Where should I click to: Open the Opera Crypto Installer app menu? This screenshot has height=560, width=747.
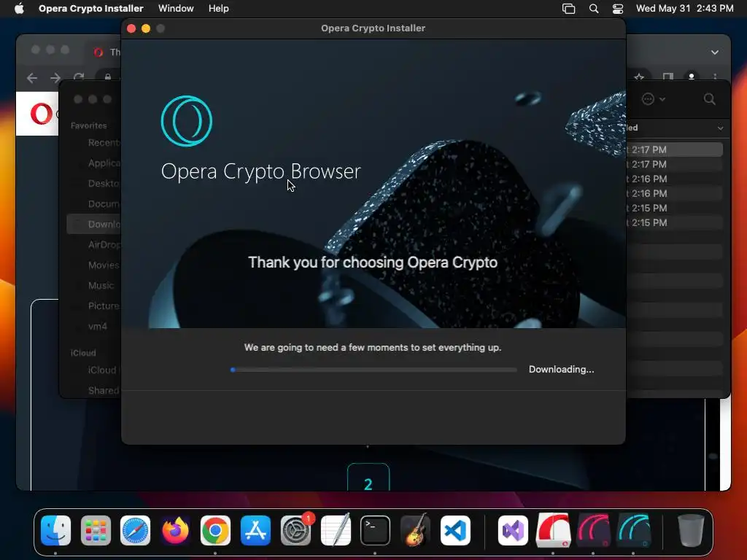[x=90, y=9]
